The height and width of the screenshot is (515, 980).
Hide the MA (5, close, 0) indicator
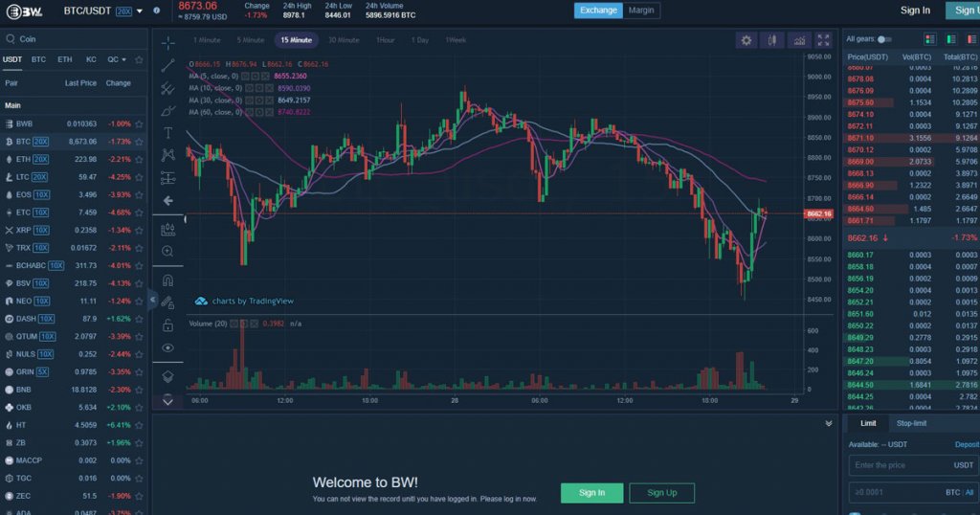pyautogui.click(x=246, y=77)
